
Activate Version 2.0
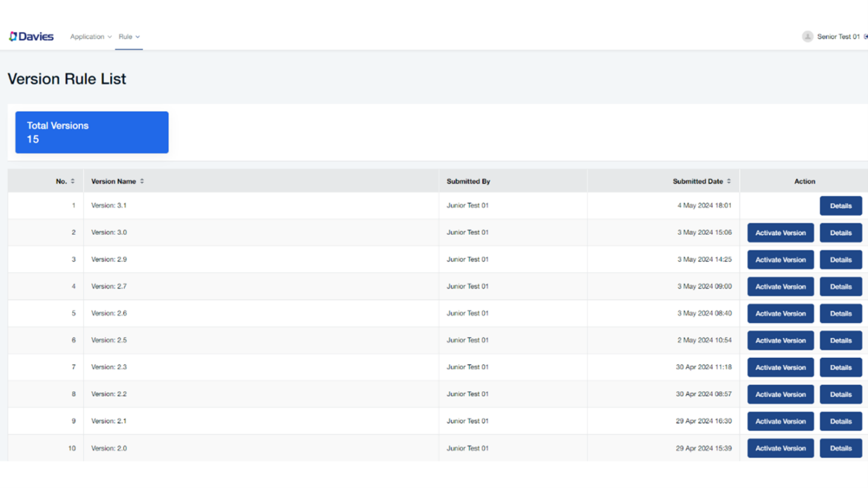pos(780,448)
